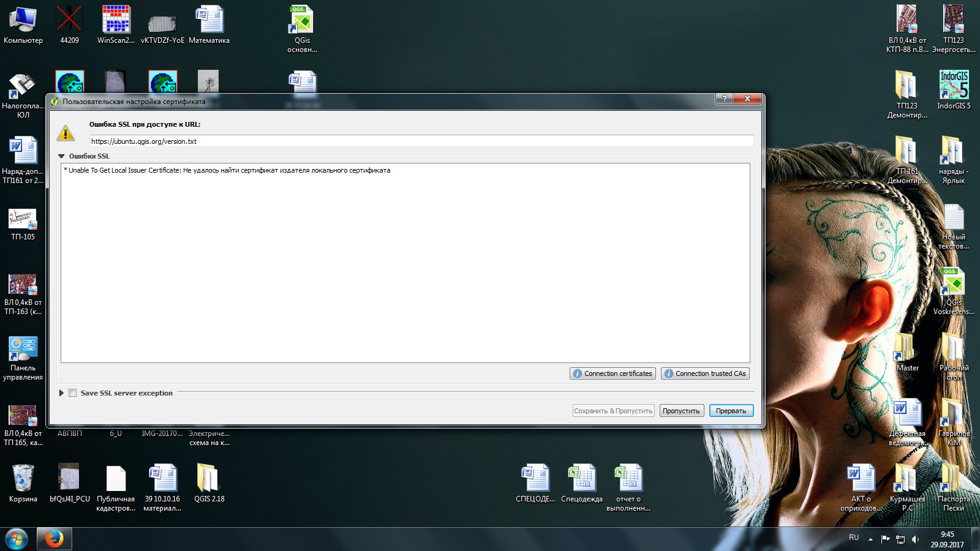Select the QGis основн... shortcut icon

click(x=302, y=29)
